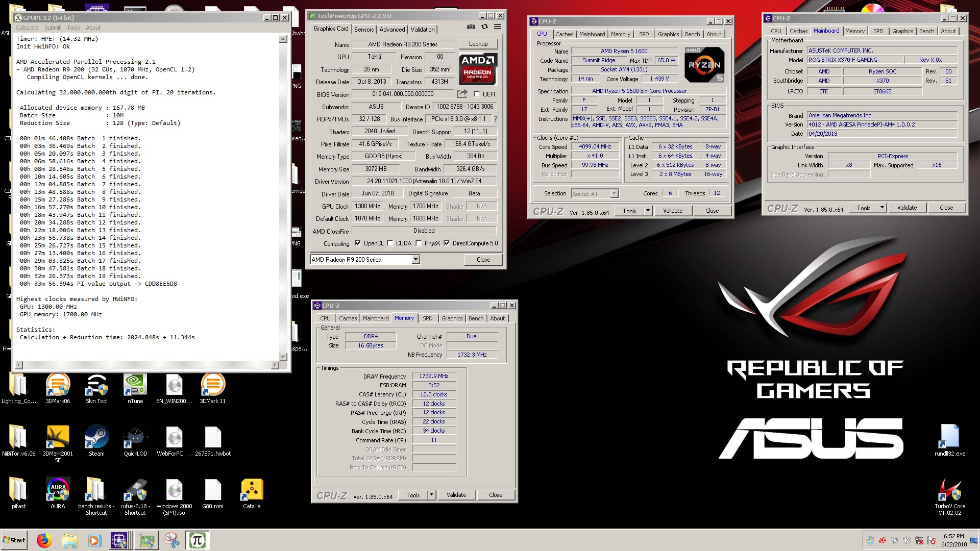Expand Tools dropdown arrow in CPU-Z CPU window
This screenshot has height=551, width=980.
click(x=648, y=211)
